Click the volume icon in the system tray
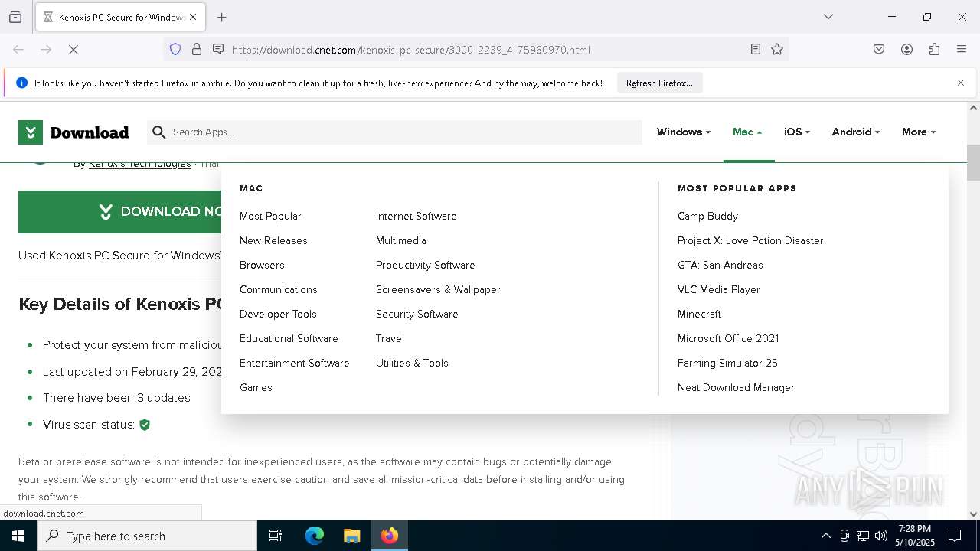Viewport: 980px width, 551px height. (881, 536)
